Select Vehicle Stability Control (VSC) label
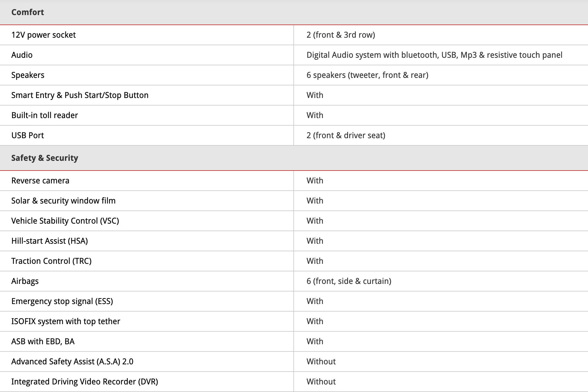 coord(65,221)
